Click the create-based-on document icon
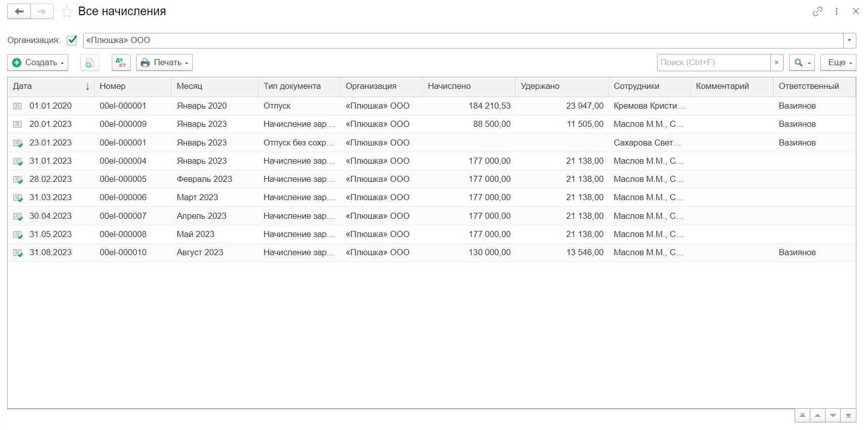This screenshot has height=430, width=868. click(90, 63)
